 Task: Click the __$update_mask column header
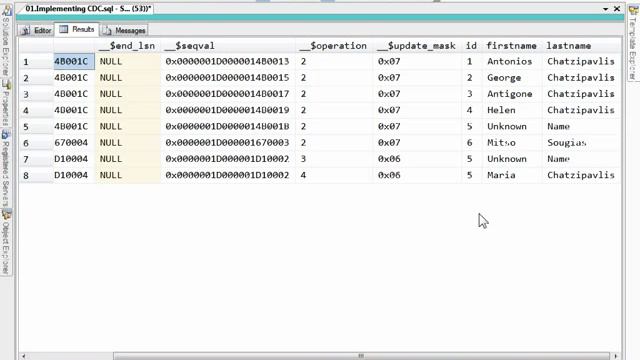tap(417, 46)
